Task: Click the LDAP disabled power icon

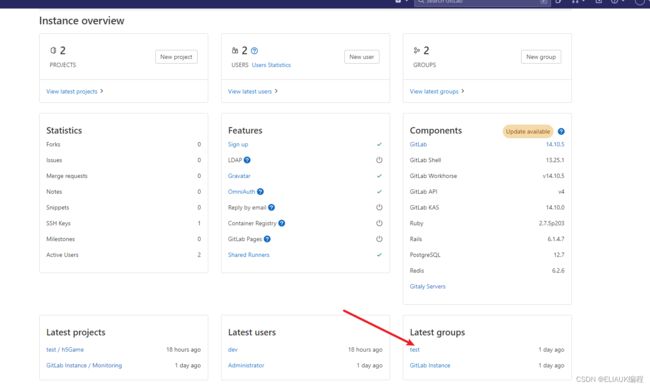Action: (379, 160)
